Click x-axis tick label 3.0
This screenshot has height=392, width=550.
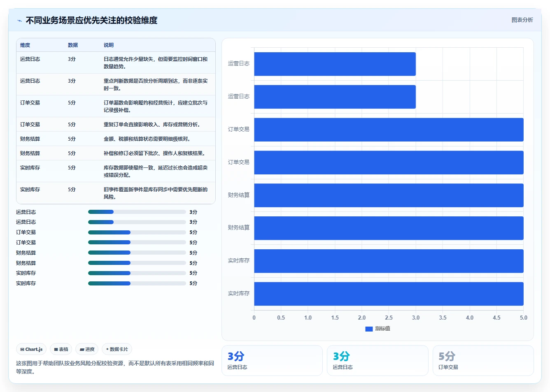coord(416,318)
